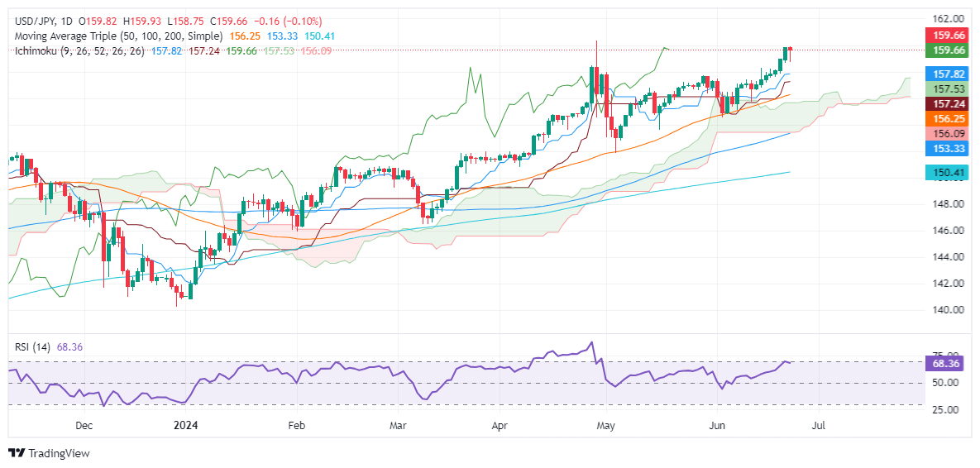Click the 25.00 level on RSI scale
This screenshot has width=980, height=468.
945,409
